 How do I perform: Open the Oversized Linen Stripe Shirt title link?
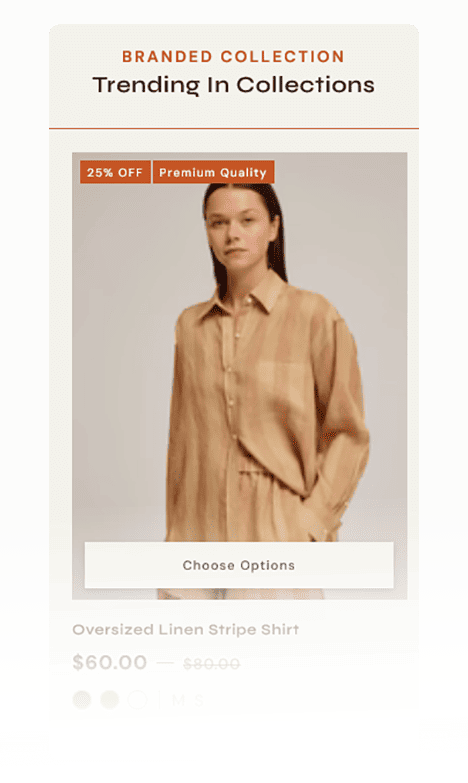pos(186,629)
